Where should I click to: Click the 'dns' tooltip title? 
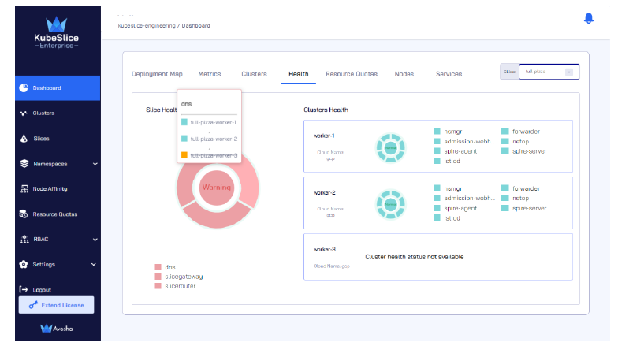click(187, 104)
